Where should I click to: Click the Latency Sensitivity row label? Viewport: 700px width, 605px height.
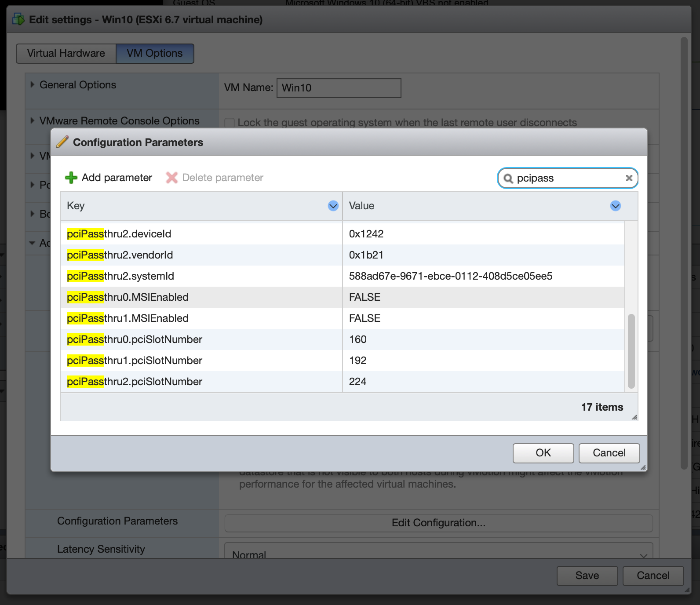(x=101, y=549)
